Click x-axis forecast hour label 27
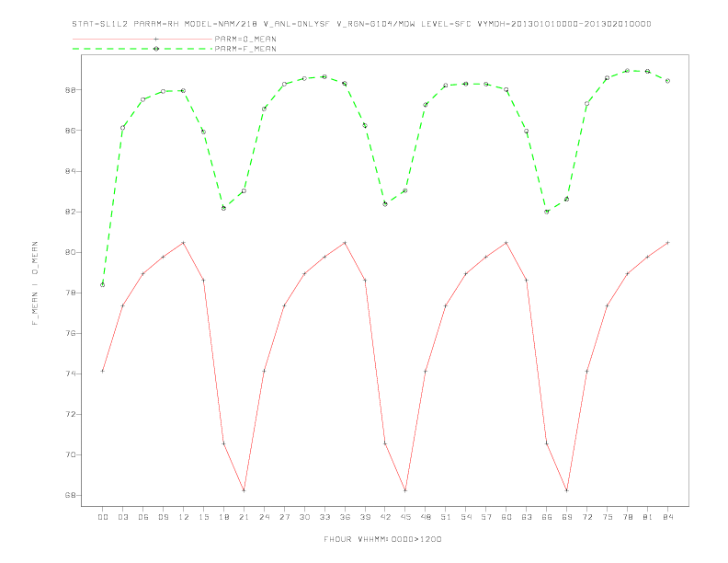This screenshot has height=563, width=728. [284, 517]
